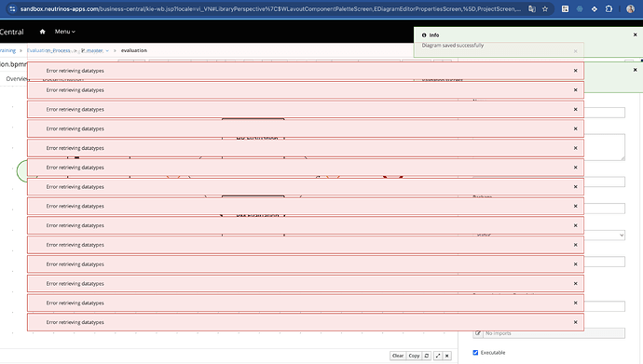Bookmark this page with the star icon

[x=545, y=9]
